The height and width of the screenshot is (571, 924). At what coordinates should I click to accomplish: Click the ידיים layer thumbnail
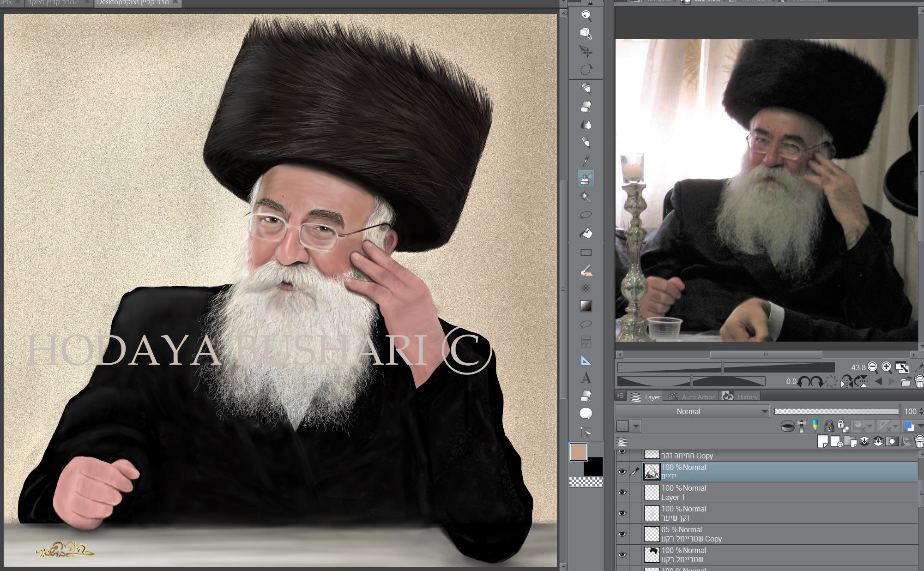(653, 471)
